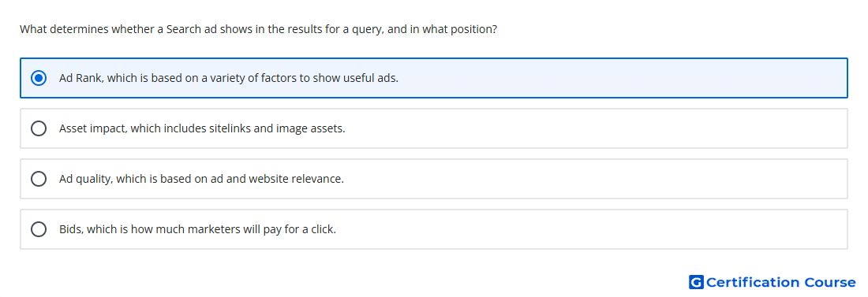Click 'website relevance' in the third answer

coord(296,179)
